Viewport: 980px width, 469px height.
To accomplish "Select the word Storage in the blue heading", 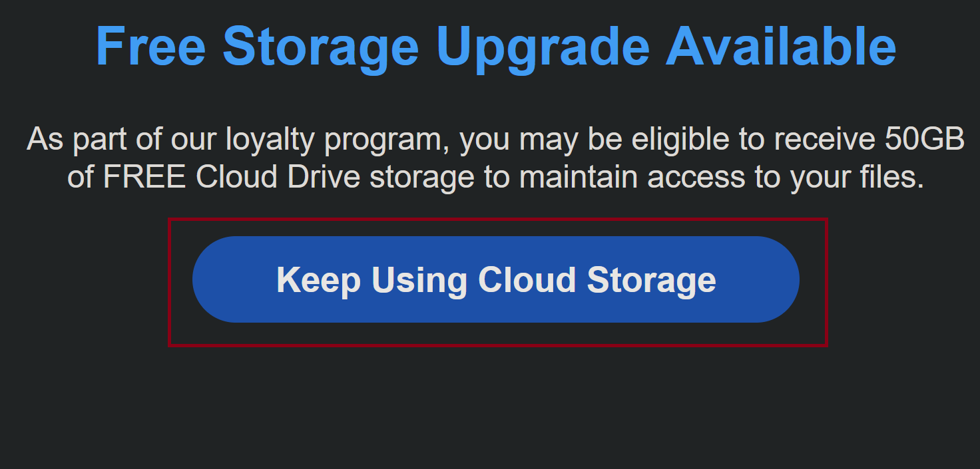I will click(x=321, y=46).
